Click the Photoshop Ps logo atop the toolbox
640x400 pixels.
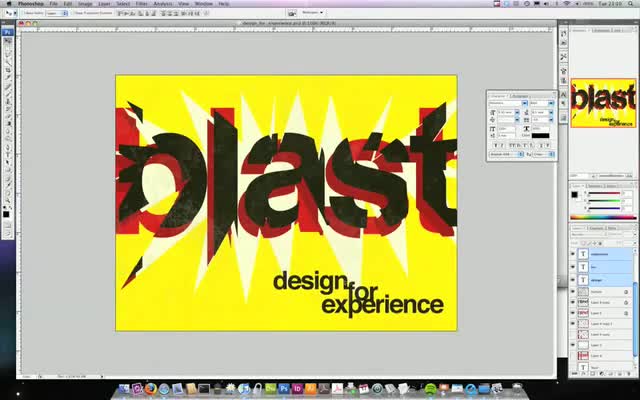pos(8,32)
